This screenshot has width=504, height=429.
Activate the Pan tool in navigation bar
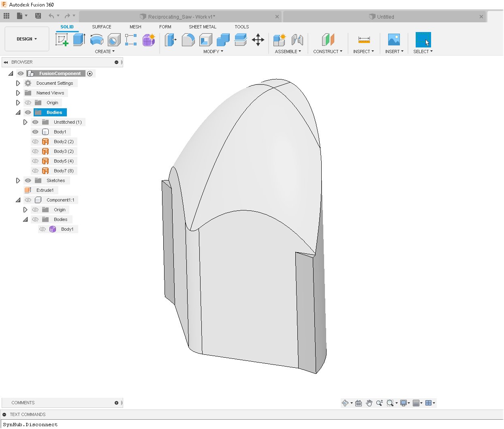point(369,403)
